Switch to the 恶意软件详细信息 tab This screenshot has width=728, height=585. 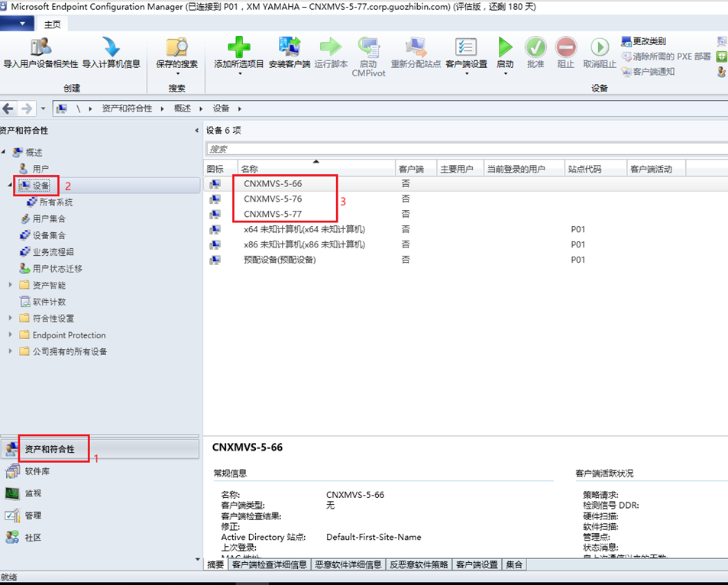348,564
